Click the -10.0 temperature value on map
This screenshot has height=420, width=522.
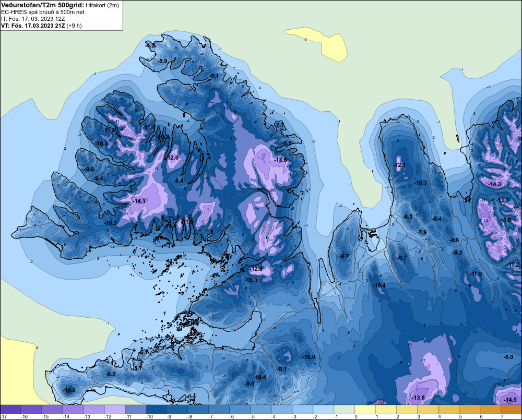pos(309,357)
